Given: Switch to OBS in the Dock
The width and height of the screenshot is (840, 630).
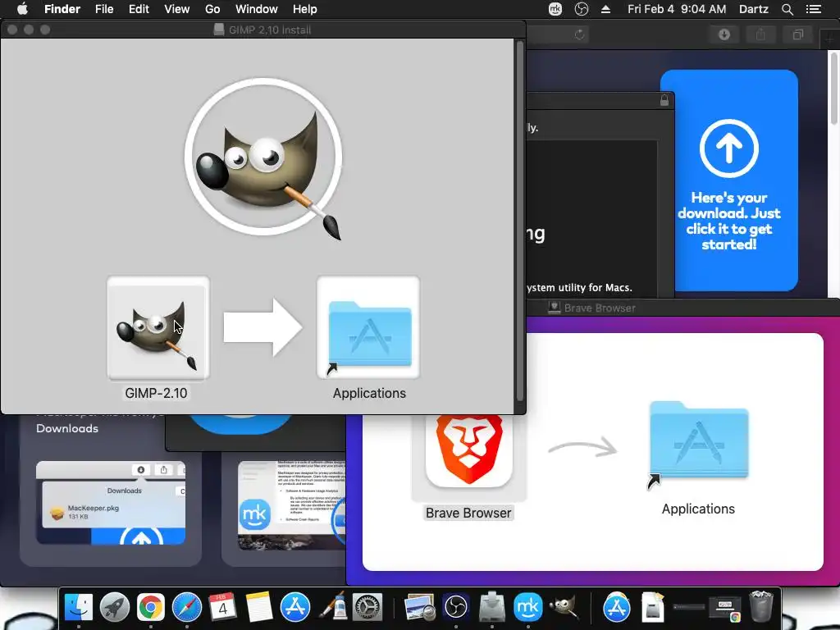Looking at the screenshot, I should [x=456, y=608].
